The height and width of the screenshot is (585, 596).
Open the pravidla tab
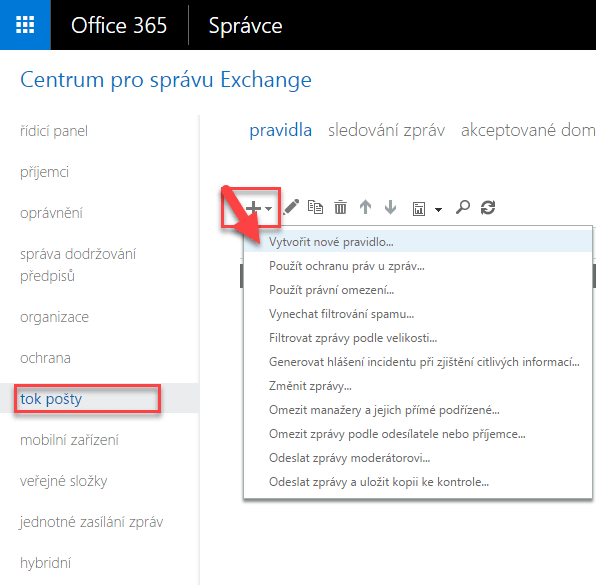point(281,130)
